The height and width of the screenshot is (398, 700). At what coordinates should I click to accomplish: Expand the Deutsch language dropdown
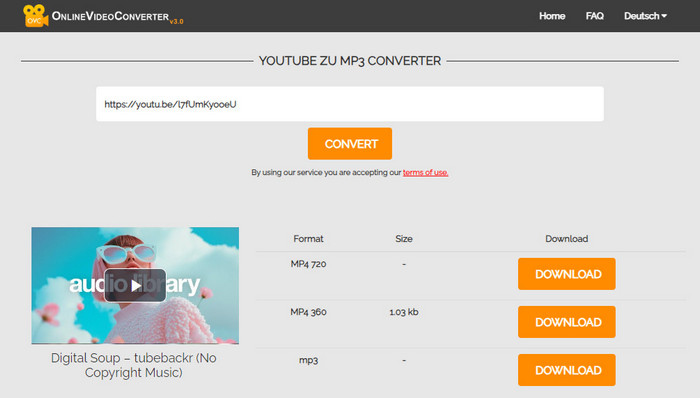pyautogui.click(x=645, y=16)
